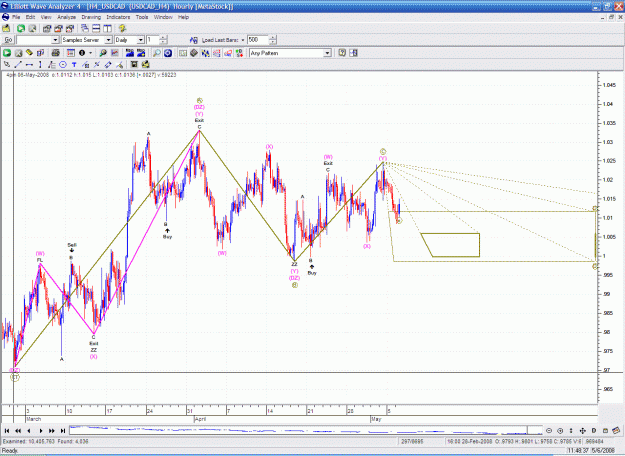Click the black circle icon in analysis toolbar

tap(82, 53)
